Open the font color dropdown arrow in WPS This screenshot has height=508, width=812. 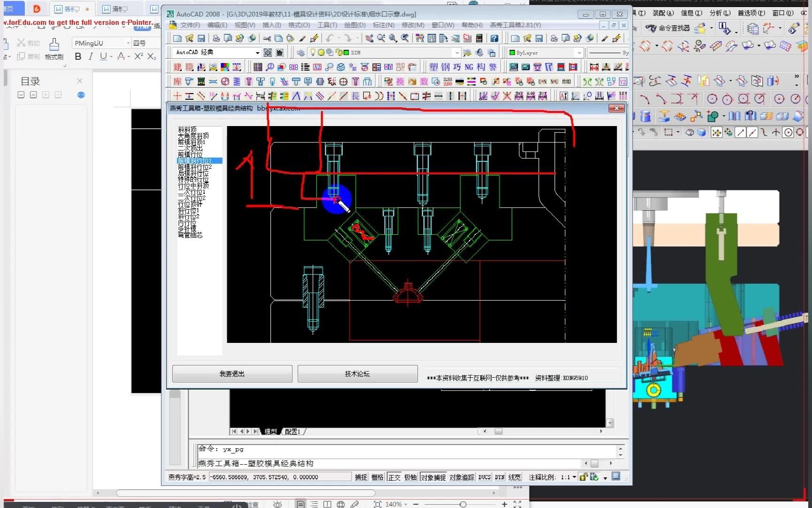[129, 56]
